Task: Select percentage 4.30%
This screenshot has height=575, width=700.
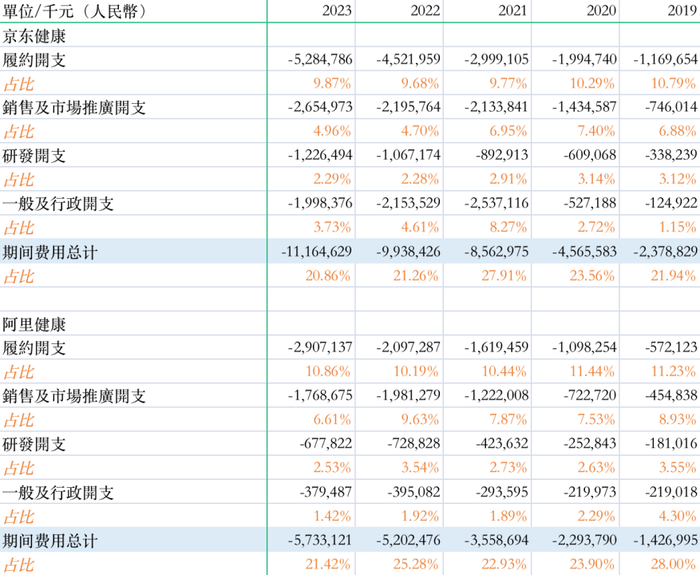Action: coord(677,516)
